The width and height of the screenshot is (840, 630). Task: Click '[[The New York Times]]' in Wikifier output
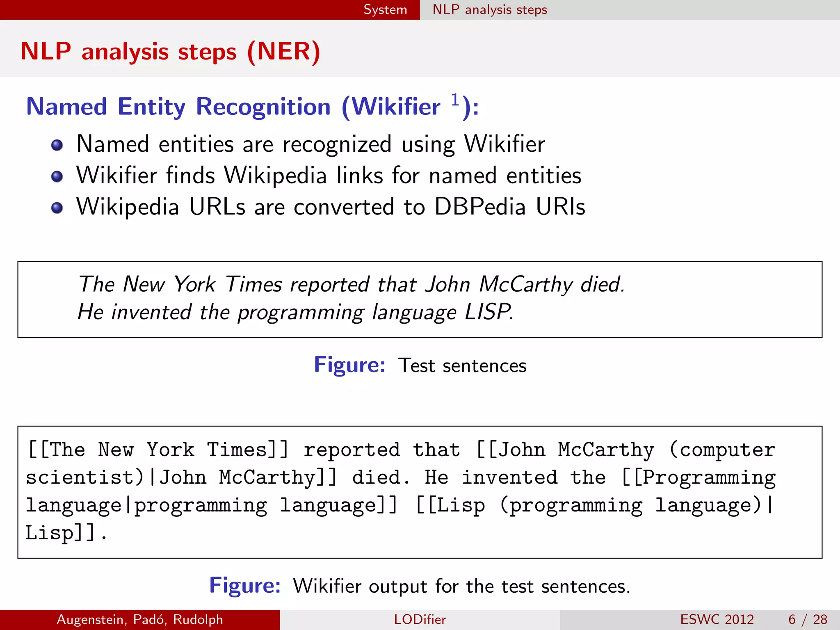pyautogui.click(x=158, y=450)
